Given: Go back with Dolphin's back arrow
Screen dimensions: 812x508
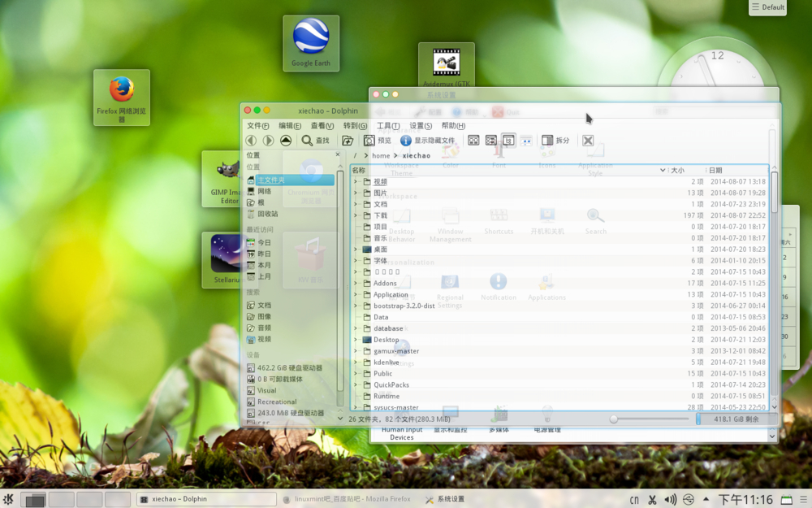Looking at the screenshot, I should pyautogui.click(x=251, y=141).
